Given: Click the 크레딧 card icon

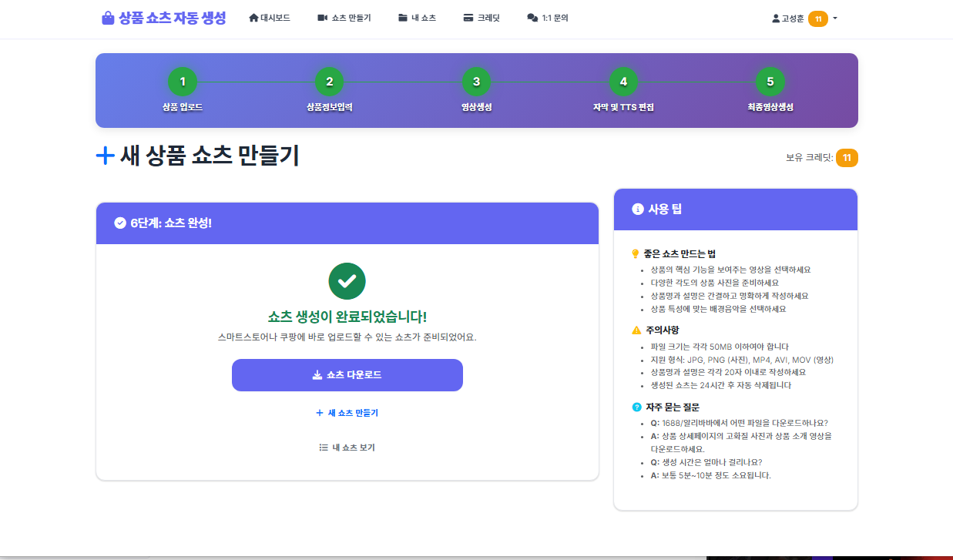Looking at the screenshot, I should pyautogui.click(x=468, y=18).
